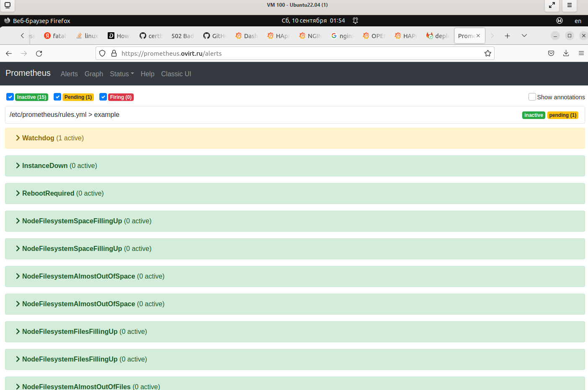Expand the first NodeFilesystemFilesFillingUp rule
This screenshot has height=390, width=588.
click(295, 332)
